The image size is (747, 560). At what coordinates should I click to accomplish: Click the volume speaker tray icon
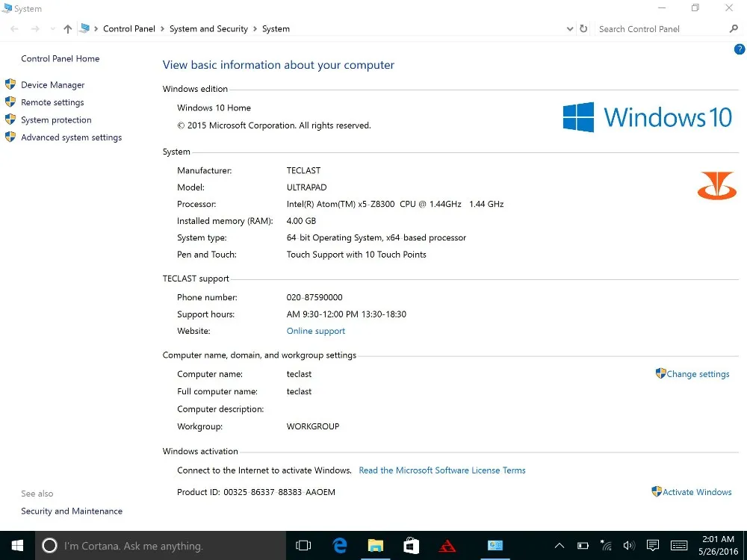click(629, 546)
